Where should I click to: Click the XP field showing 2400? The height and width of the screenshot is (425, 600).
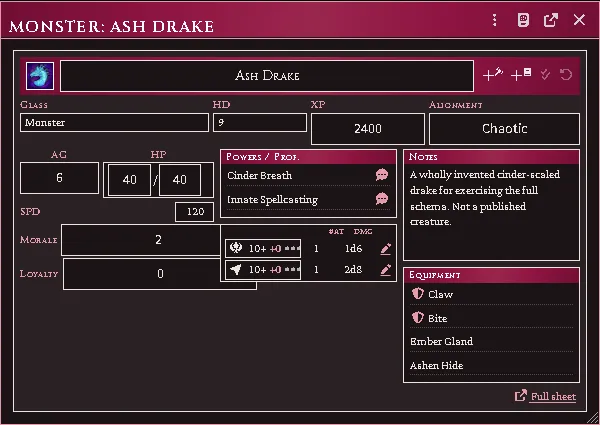pos(368,129)
